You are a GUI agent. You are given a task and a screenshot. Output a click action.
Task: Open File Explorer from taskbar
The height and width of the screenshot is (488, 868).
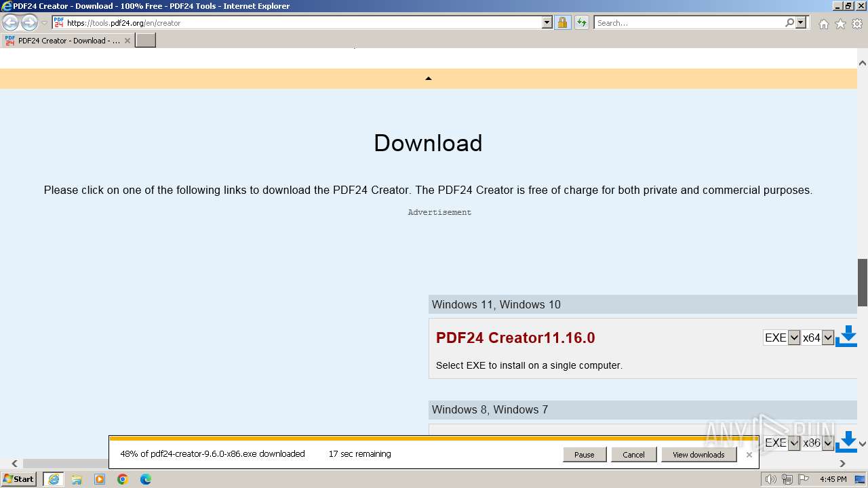[x=77, y=479]
